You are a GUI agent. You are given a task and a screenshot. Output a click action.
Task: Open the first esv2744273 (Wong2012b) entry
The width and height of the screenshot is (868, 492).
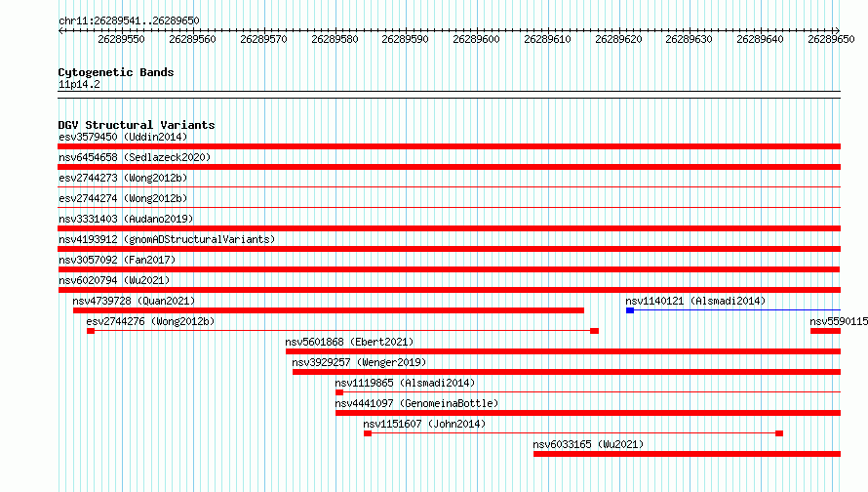pyautogui.click(x=123, y=178)
